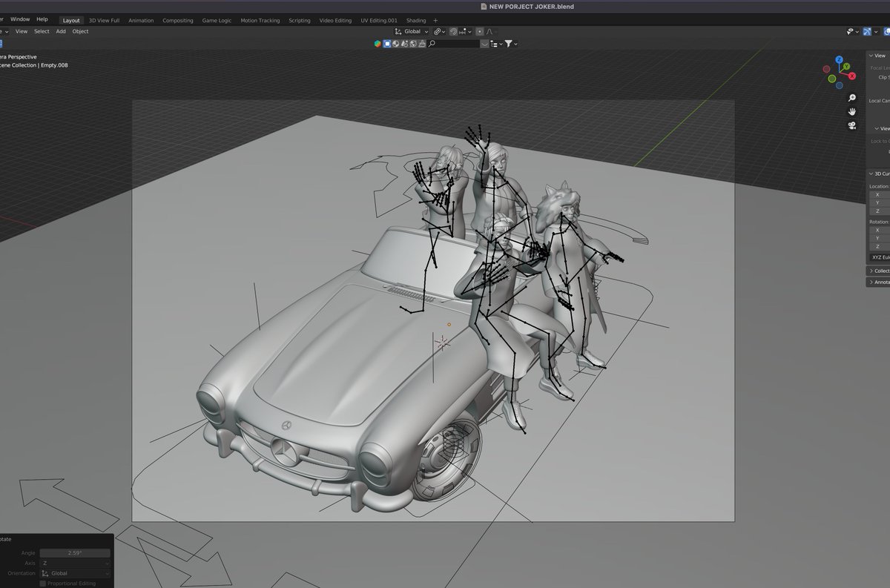Enable the Proportional Editing checkbox
The width and height of the screenshot is (890, 588).
pos(42,584)
